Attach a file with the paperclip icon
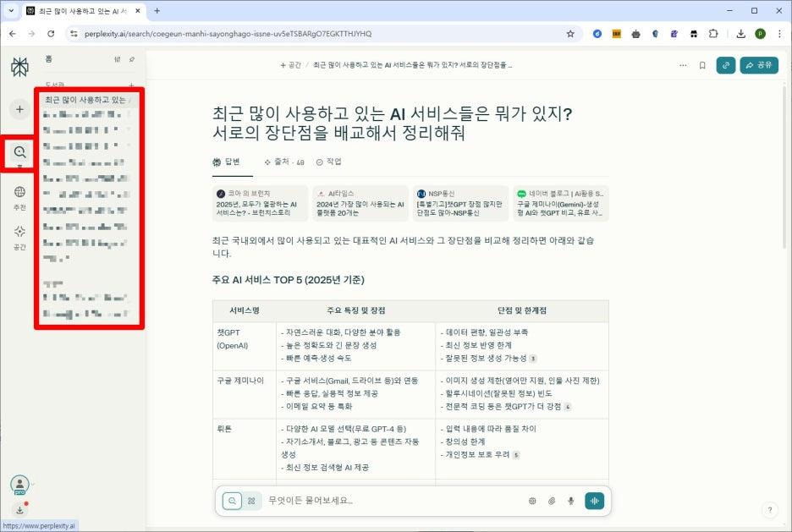 552,501
